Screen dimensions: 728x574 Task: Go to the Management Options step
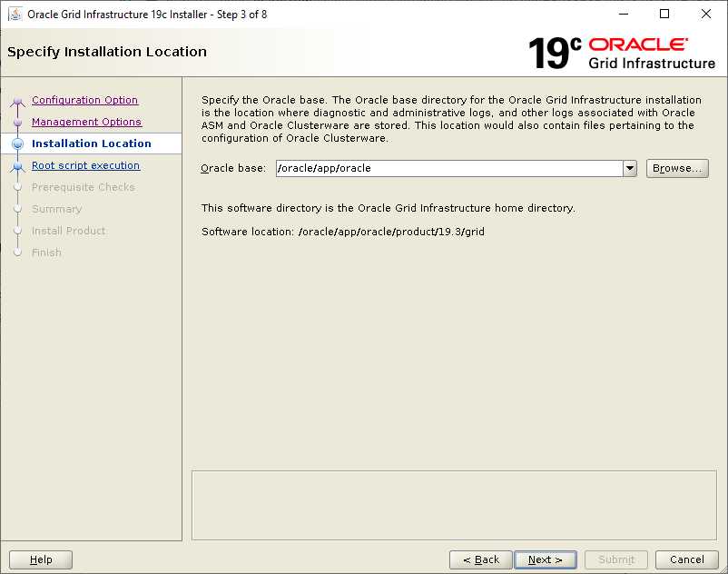[x=86, y=122]
